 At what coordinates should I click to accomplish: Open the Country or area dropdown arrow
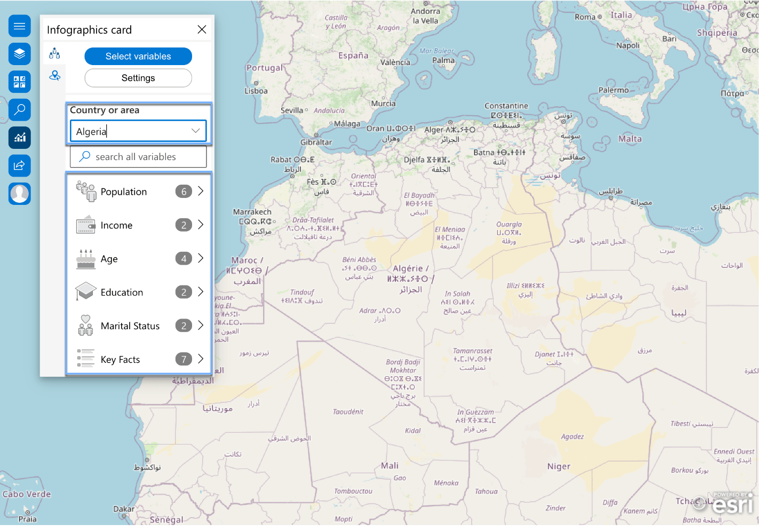(x=196, y=131)
